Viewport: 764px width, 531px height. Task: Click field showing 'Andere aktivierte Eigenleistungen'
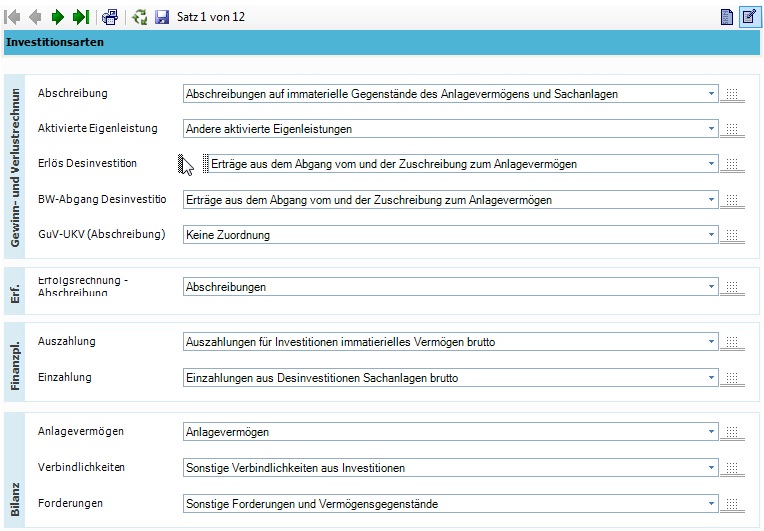click(450, 129)
